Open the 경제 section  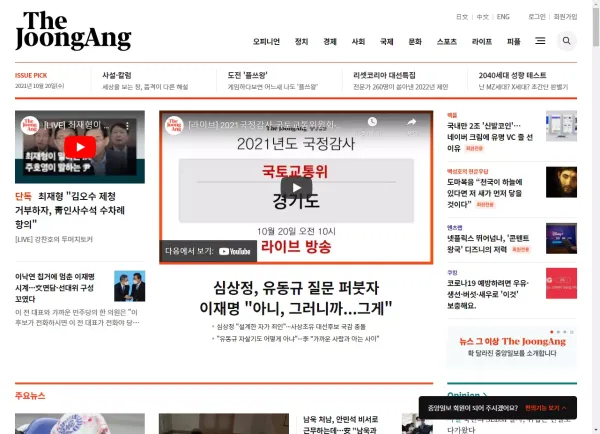click(x=330, y=41)
